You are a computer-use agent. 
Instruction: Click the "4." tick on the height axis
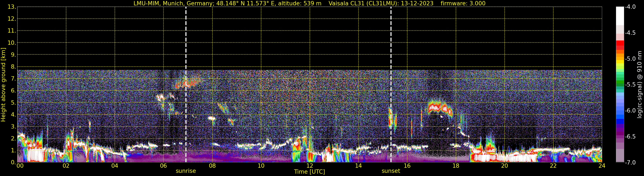coord(13,114)
